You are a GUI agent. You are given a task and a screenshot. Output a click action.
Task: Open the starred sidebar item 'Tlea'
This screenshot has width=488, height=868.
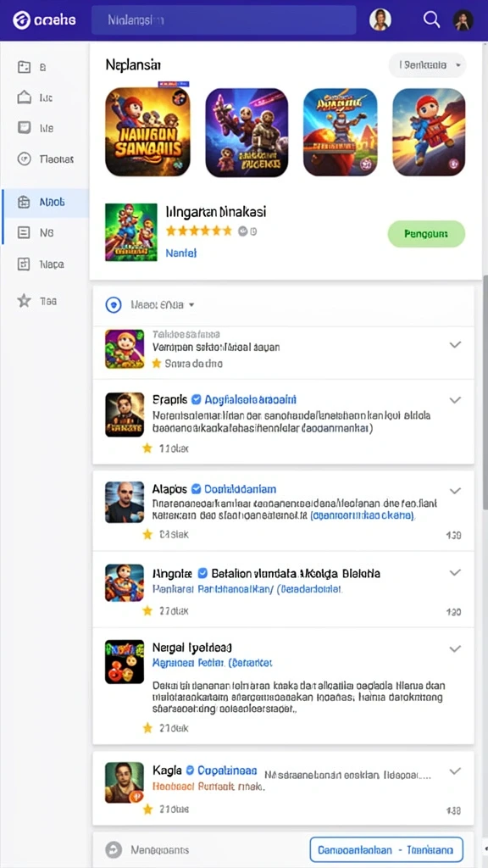click(x=37, y=301)
